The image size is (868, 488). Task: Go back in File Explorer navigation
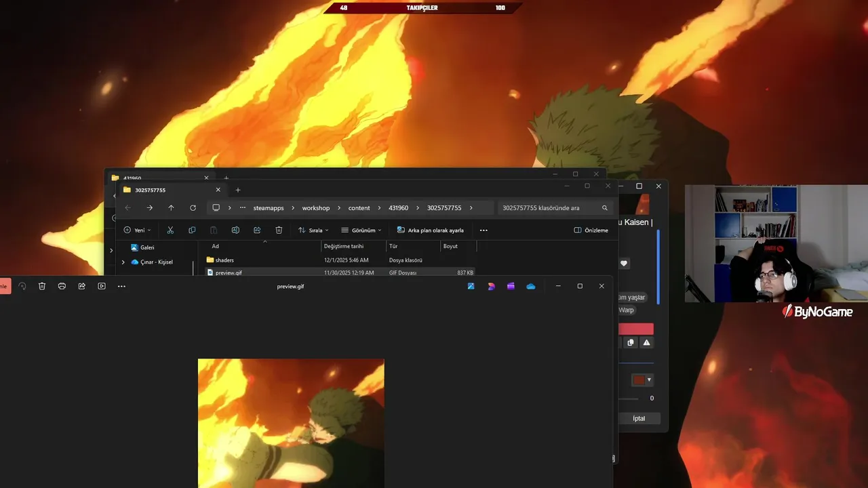128,208
